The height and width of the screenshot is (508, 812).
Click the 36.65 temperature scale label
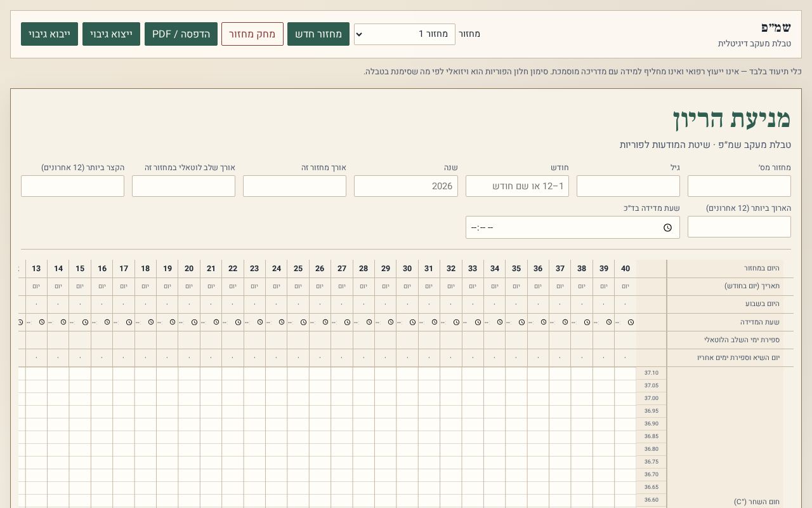pyautogui.click(x=652, y=488)
